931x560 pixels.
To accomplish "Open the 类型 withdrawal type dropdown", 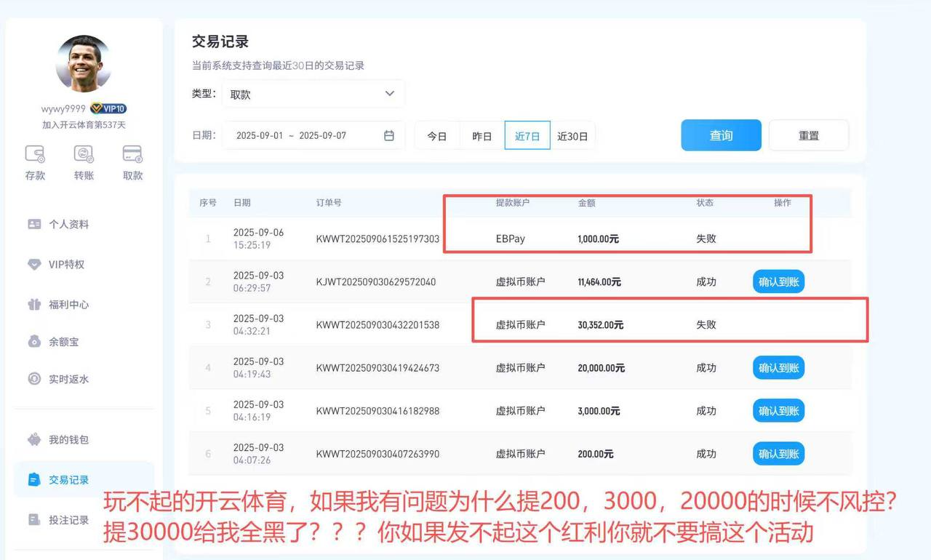I will point(313,93).
